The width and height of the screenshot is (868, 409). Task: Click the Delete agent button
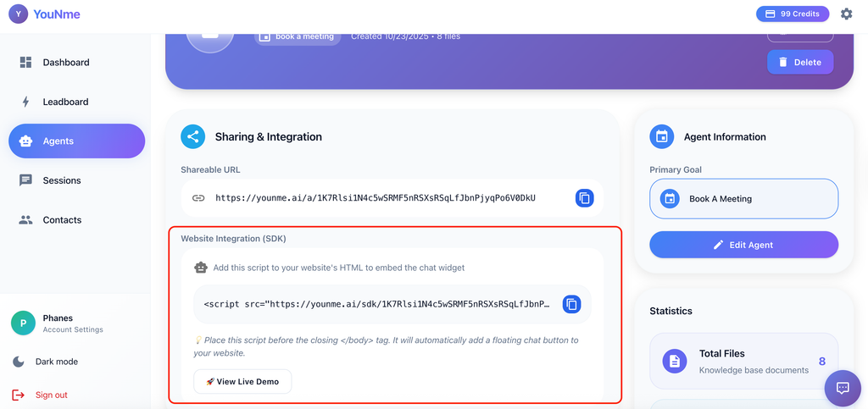click(800, 62)
